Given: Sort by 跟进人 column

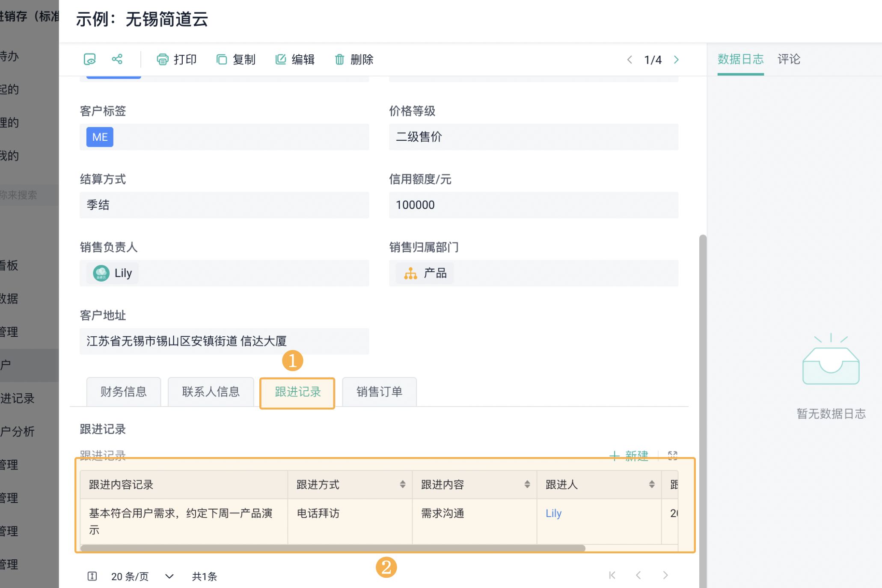Looking at the screenshot, I should coord(651,484).
